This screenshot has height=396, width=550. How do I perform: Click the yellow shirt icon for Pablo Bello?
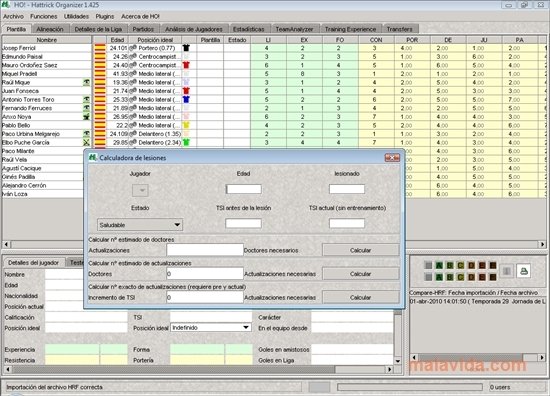click(186, 125)
